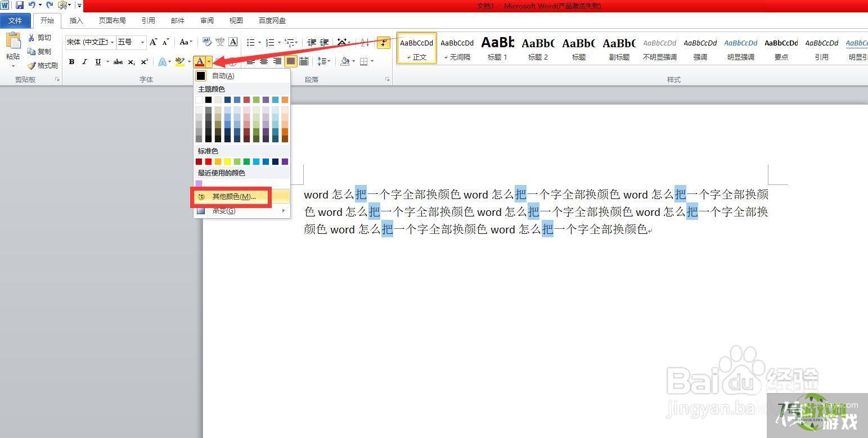Screen dimensions: 868x438
Task: Click the Clear Formatting eraser icon
Action: click(206, 42)
